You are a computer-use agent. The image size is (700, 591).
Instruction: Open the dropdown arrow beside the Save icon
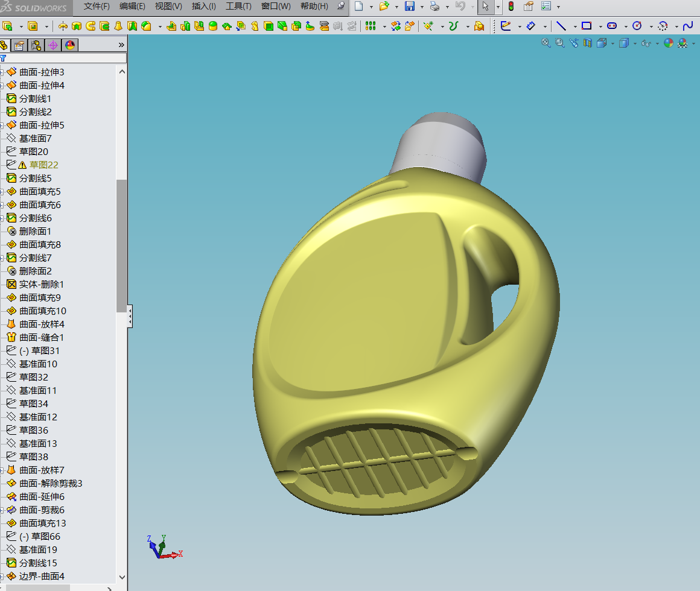pos(422,7)
